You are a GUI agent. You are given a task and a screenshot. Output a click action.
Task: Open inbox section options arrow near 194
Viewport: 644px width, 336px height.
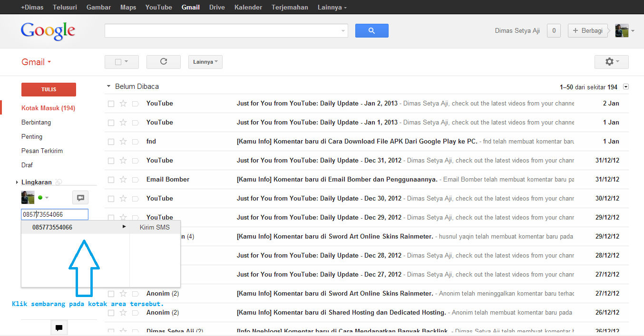click(x=626, y=86)
